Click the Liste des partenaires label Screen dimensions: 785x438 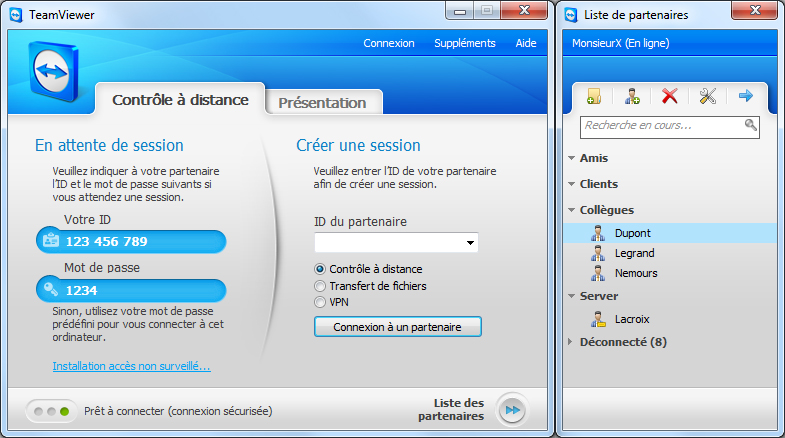(451, 409)
